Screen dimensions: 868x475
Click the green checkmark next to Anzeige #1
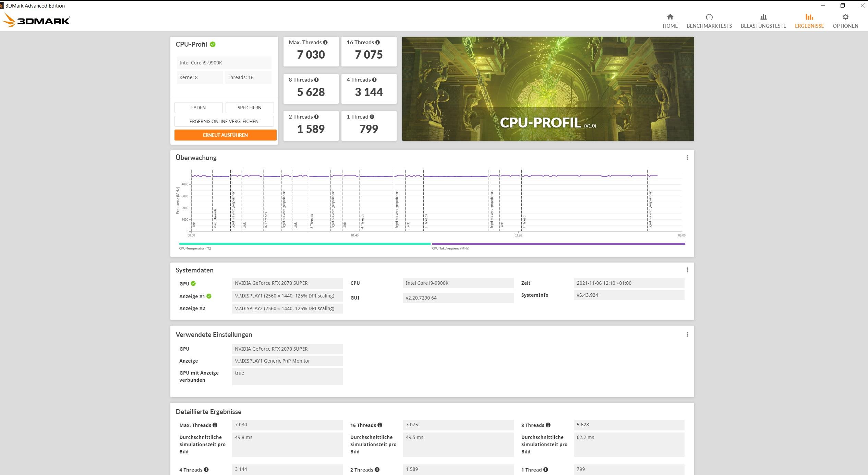pos(209,296)
